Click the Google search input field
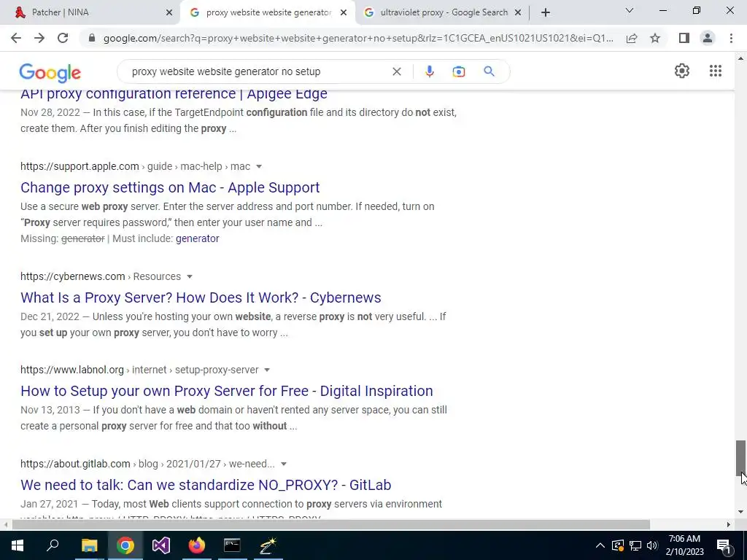This screenshot has height=560, width=747. tap(258, 71)
